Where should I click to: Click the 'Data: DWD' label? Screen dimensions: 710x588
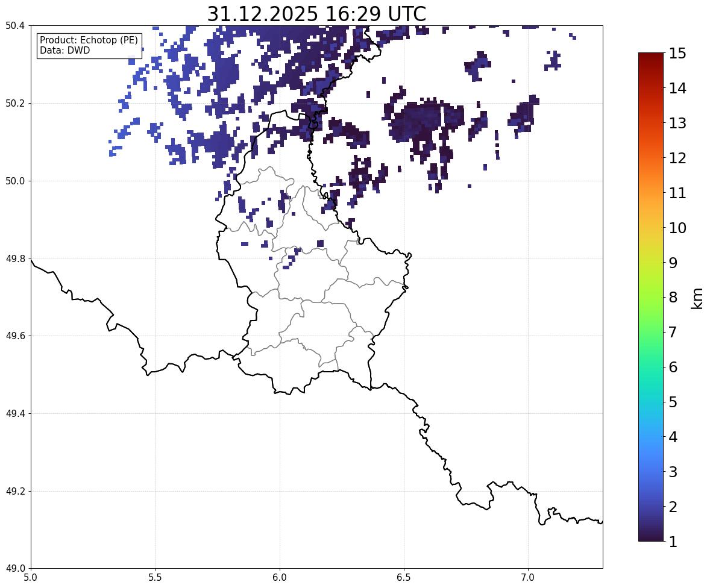64,50
